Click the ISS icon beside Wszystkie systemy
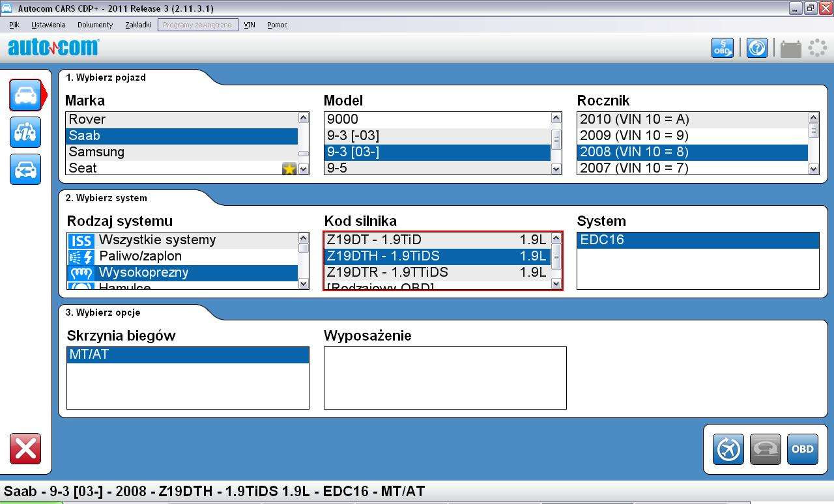Screen dimensions: 834x504 click(81, 240)
